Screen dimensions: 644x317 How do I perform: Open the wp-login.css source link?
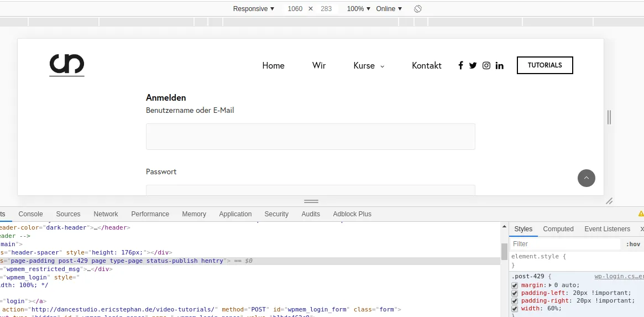[x=619, y=277]
